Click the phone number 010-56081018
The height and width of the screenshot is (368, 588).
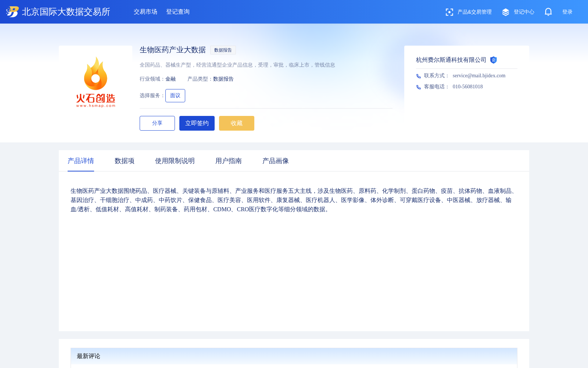pyautogui.click(x=468, y=86)
